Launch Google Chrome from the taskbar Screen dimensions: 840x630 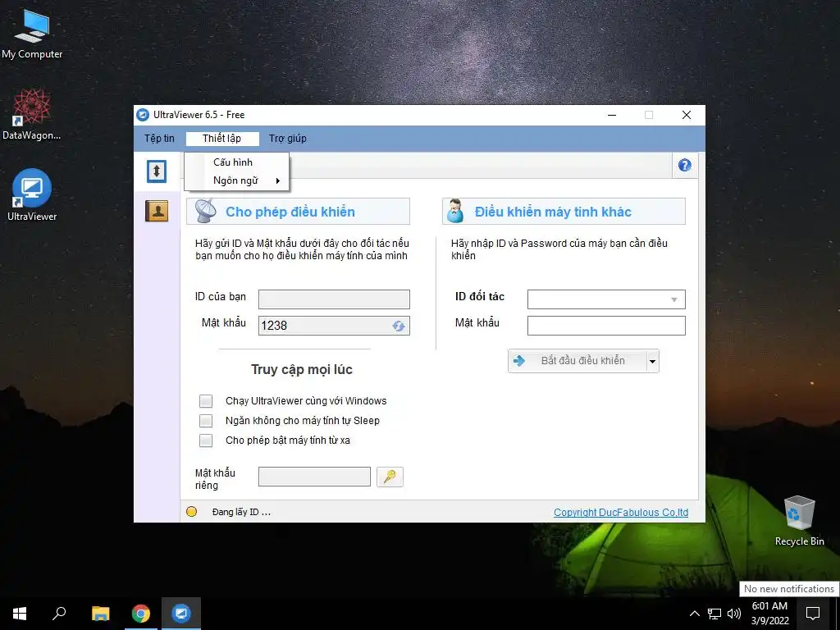coord(141,614)
